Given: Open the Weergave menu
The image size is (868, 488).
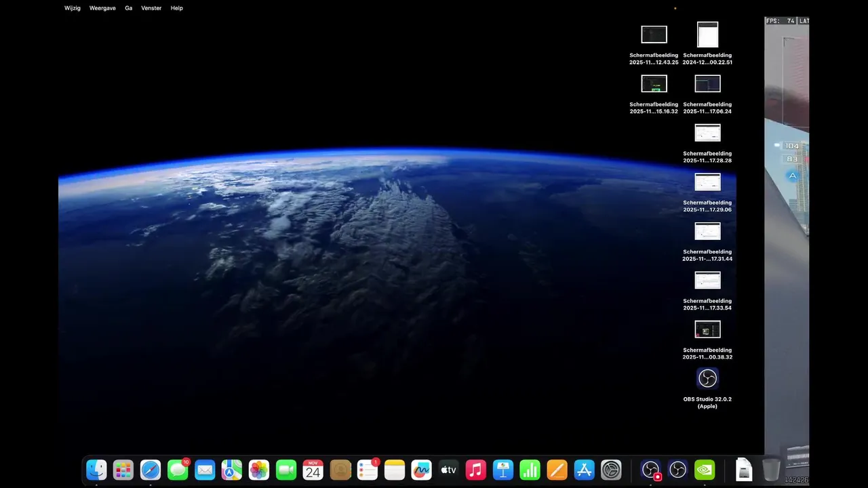Looking at the screenshot, I should (x=102, y=8).
